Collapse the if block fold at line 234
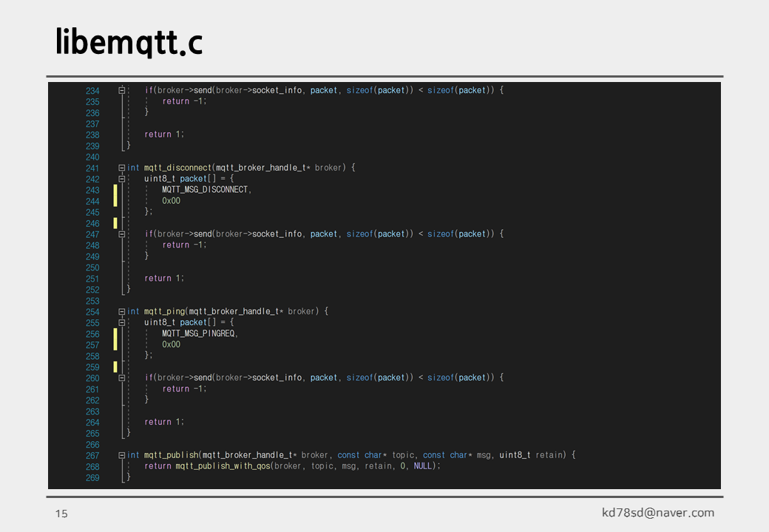The image size is (769, 532). click(x=121, y=90)
